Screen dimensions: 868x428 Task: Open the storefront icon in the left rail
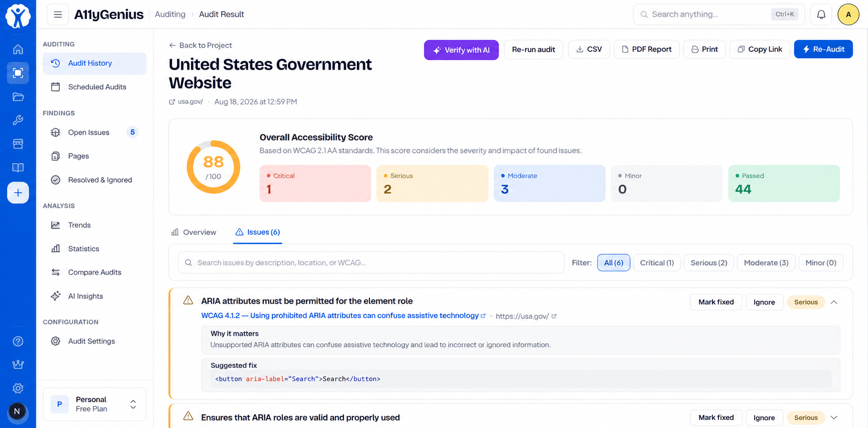(18, 144)
